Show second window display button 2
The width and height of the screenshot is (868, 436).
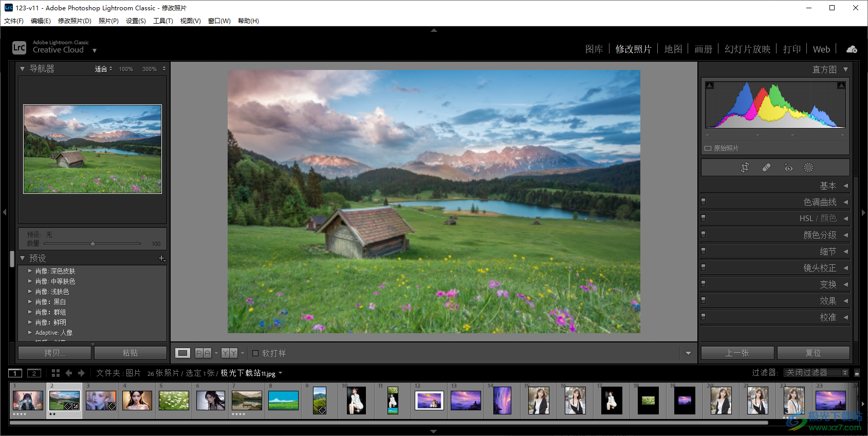coord(34,373)
